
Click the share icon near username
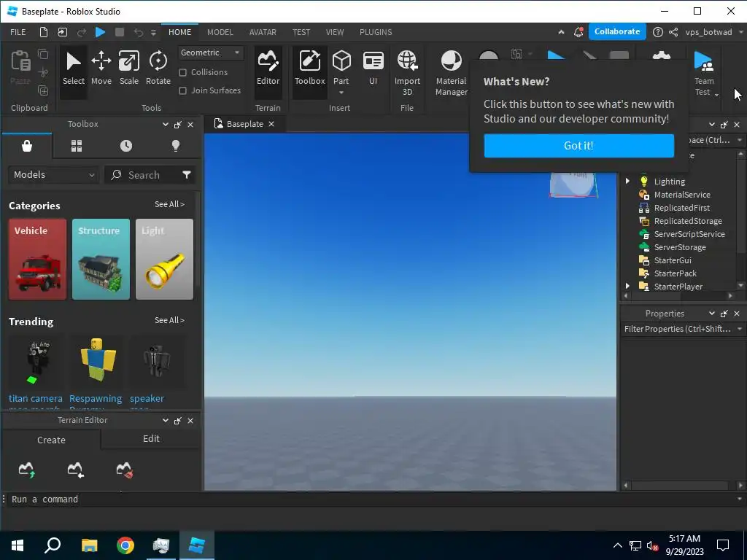pos(673,32)
